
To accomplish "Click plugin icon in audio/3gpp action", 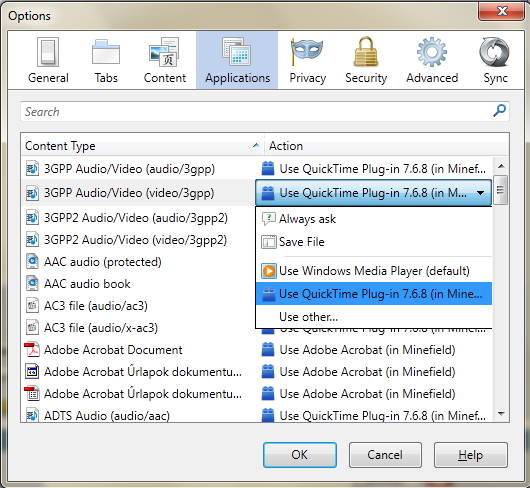I will 268,168.
